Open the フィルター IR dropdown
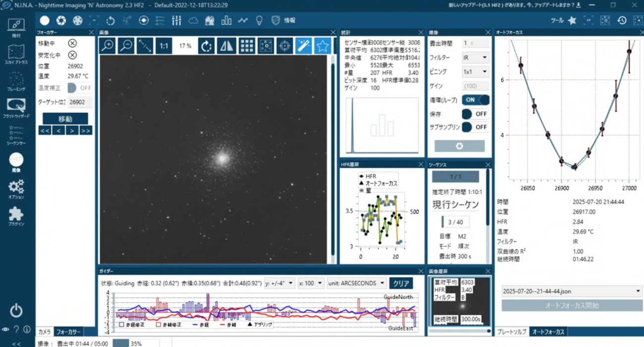This screenshot has width=644, height=347. [x=475, y=58]
